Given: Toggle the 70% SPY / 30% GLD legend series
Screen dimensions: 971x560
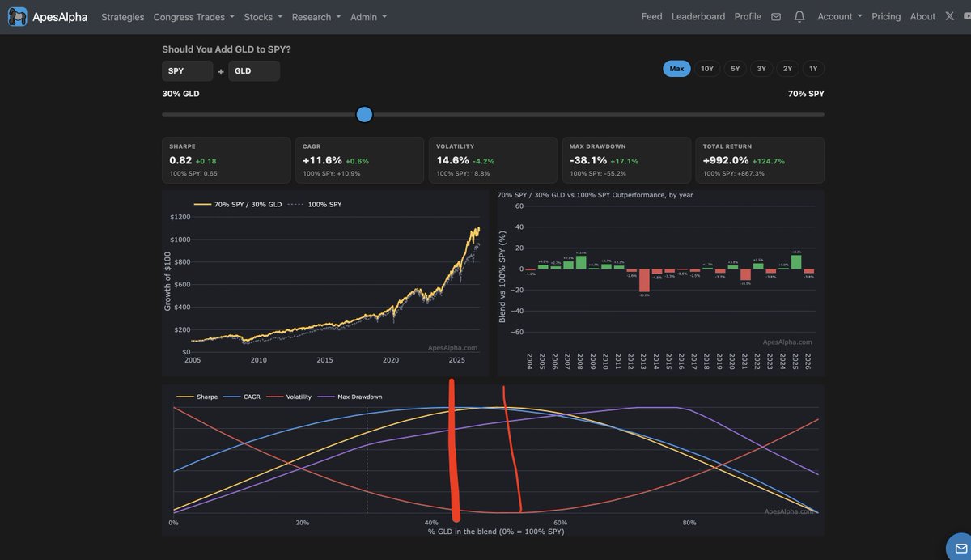Looking at the screenshot, I should (238, 204).
